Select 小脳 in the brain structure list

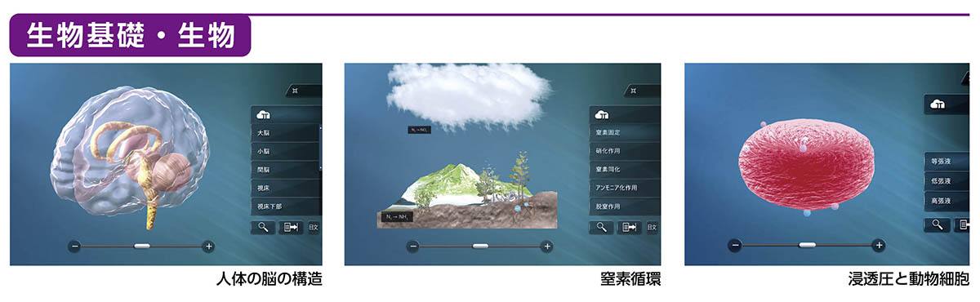pyautogui.click(x=284, y=152)
